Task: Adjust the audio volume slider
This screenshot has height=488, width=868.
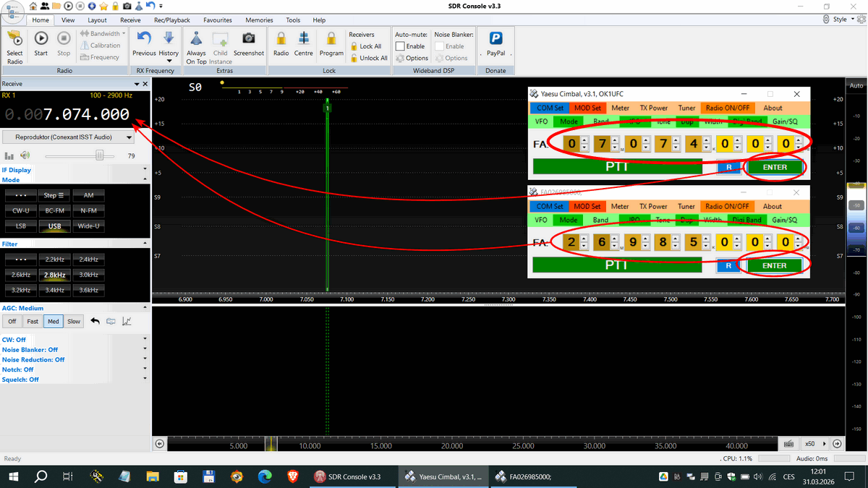Action: [x=100, y=155]
